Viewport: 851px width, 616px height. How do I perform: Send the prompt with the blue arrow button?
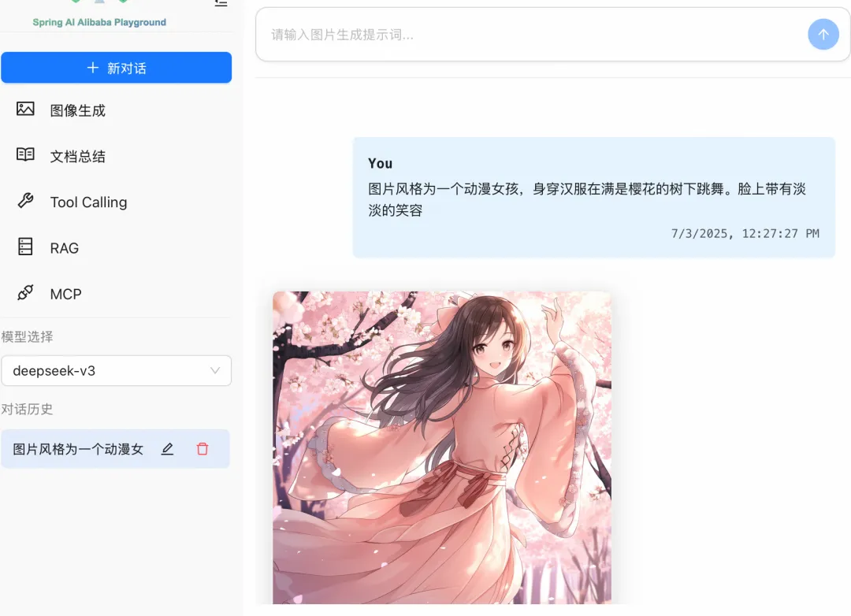tap(823, 34)
